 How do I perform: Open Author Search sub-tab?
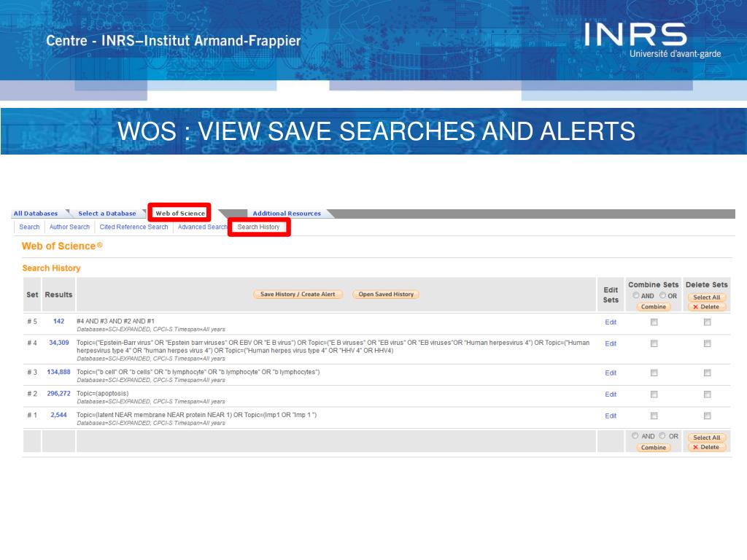69,227
